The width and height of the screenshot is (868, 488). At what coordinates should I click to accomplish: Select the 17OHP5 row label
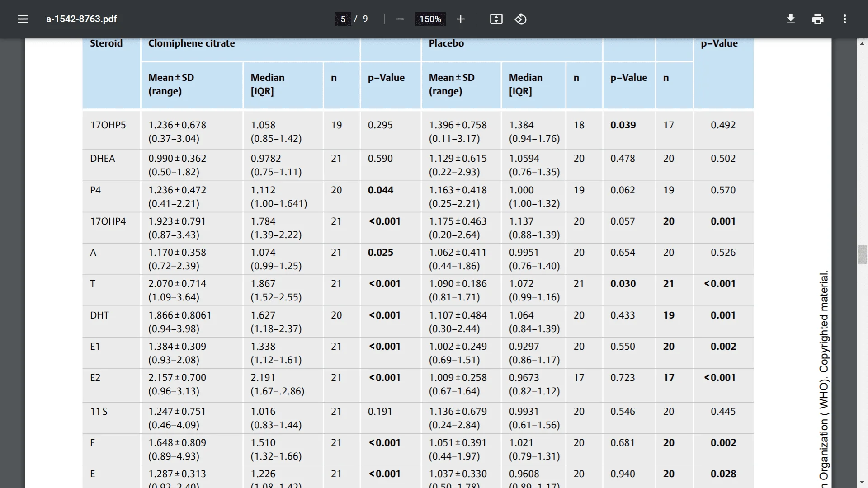click(108, 125)
